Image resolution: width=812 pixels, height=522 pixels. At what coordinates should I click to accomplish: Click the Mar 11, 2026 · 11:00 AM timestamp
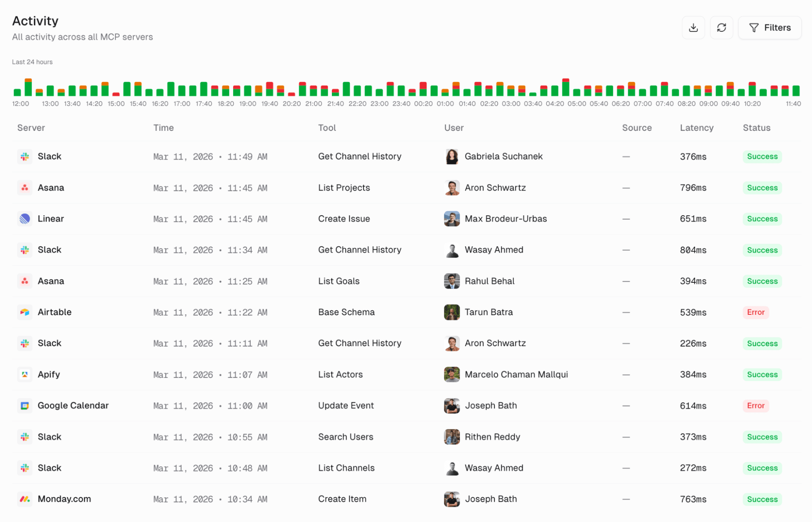point(210,405)
